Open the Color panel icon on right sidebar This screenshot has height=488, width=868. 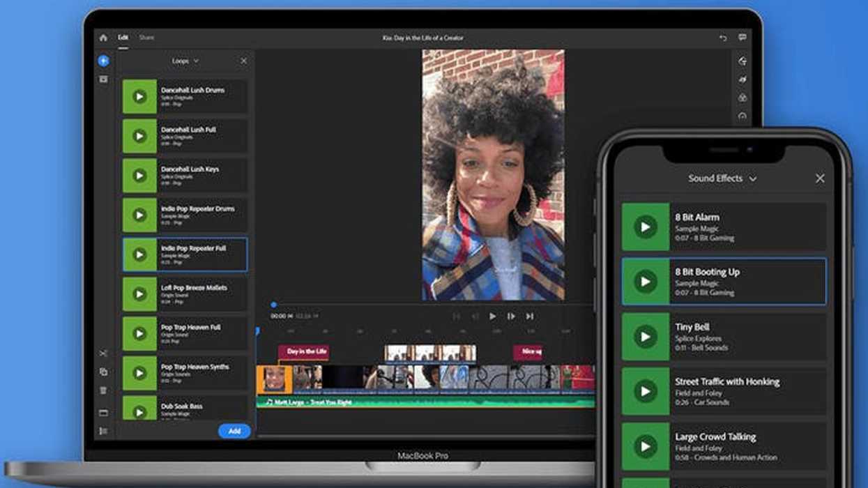(743, 98)
